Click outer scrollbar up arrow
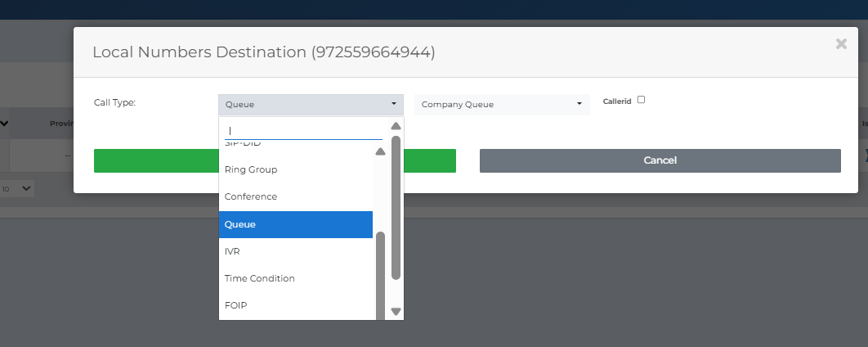 click(x=396, y=126)
